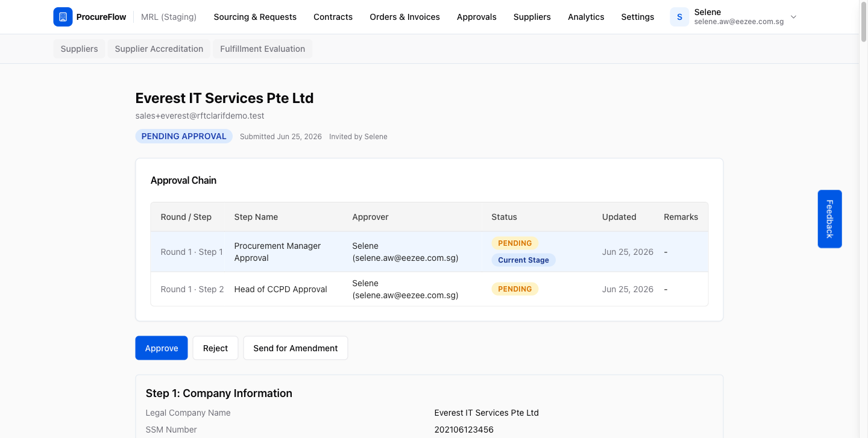Select the Supplier Accreditation sub-tab
Image resolution: width=868 pixels, height=438 pixels.
pos(159,49)
